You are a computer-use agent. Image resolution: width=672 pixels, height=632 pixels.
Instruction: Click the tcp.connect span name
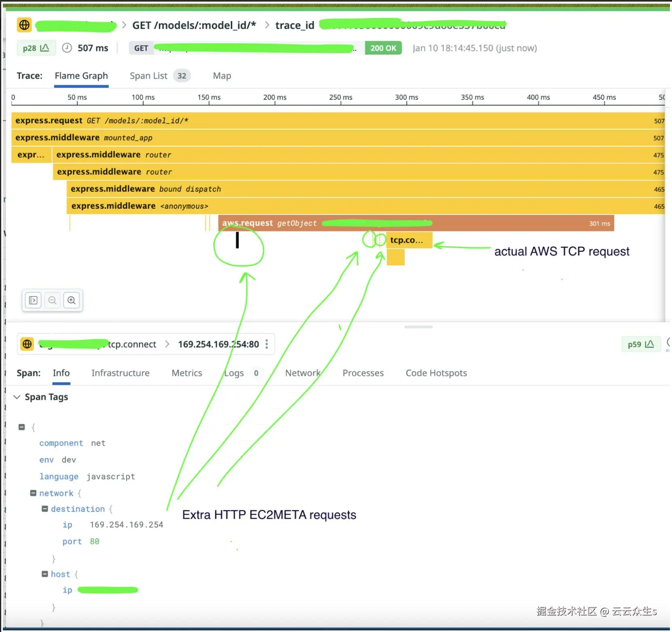point(132,344)
